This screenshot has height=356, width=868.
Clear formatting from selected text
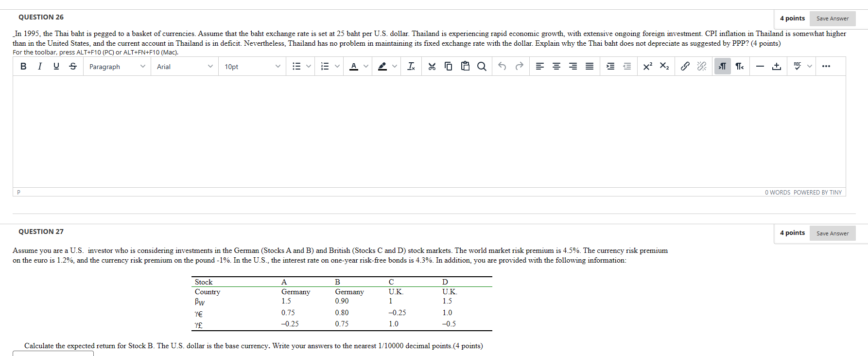[x=411, y=66]
